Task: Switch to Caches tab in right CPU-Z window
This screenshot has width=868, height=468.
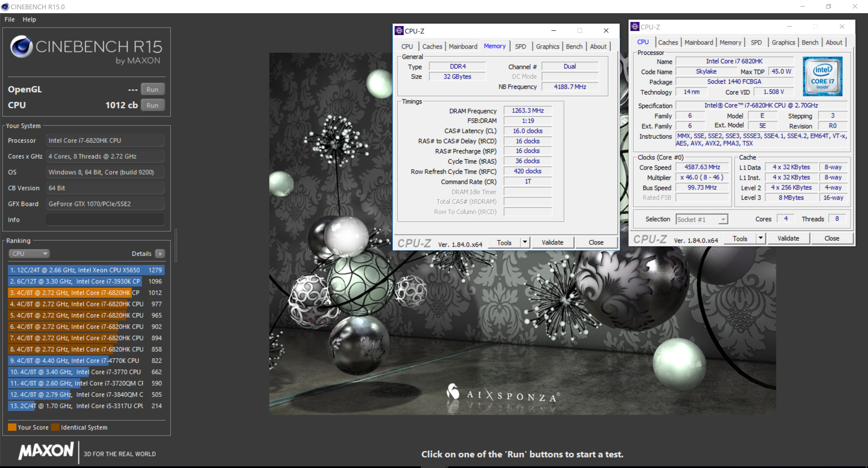Action: tap(668, 43)
